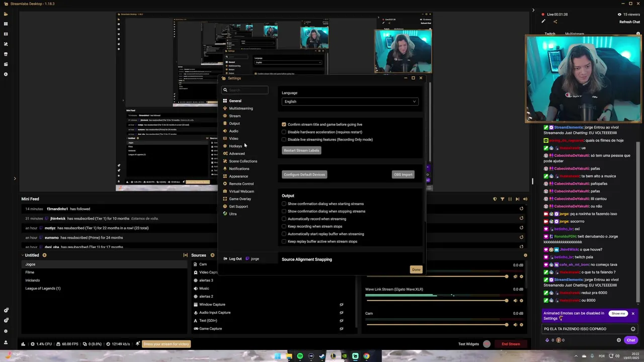
Task: Click Restart Stream Labels button
Action: [x=301, y=150]
